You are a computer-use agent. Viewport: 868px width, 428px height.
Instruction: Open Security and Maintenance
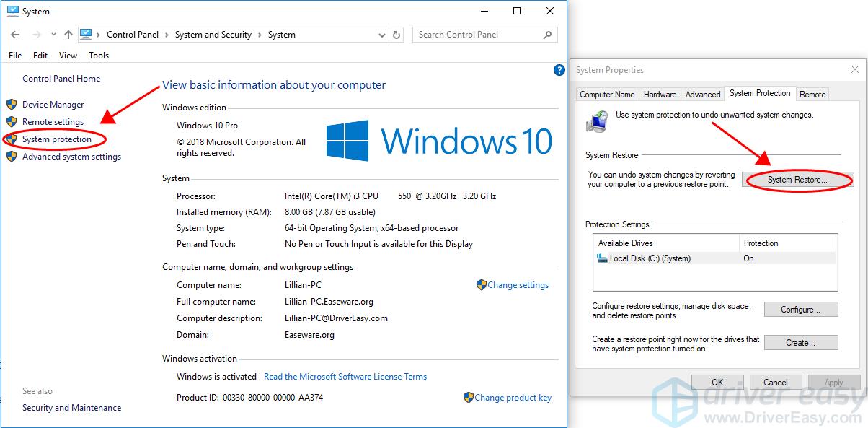pyautogui.click(x=71, y=407)
